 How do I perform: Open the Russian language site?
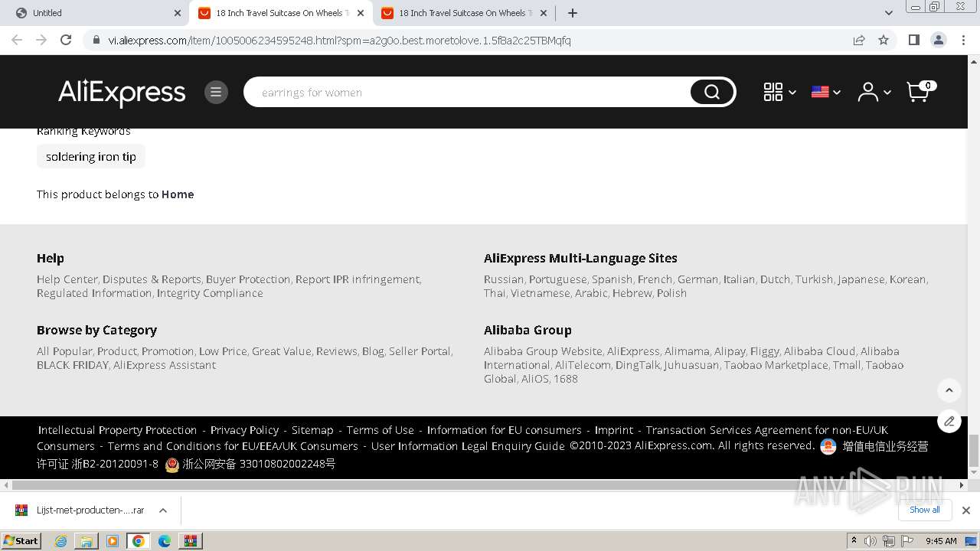coord(504,279)
